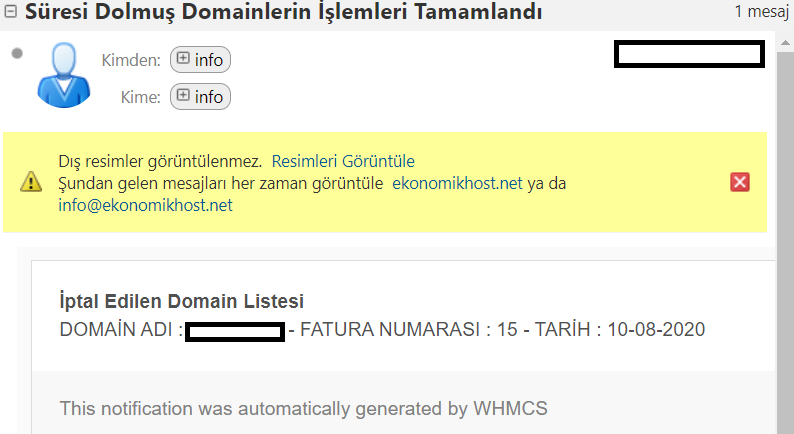The width and height of the screenshot is (794, 434).
Task: Click the gray unread status dot
Action: pyautogui.click(x=17, y=53)
